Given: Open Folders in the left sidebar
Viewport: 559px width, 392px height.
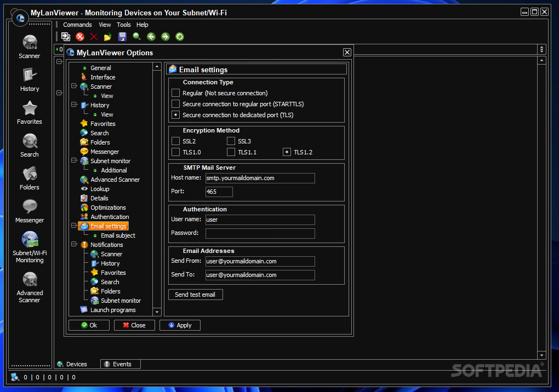Looking at the screenshot, I should point(30,178).
